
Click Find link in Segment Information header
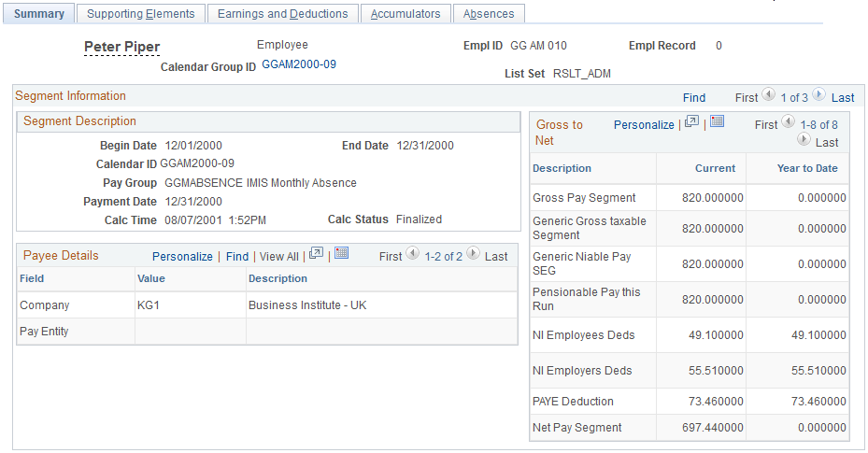[x=694, y=98]
